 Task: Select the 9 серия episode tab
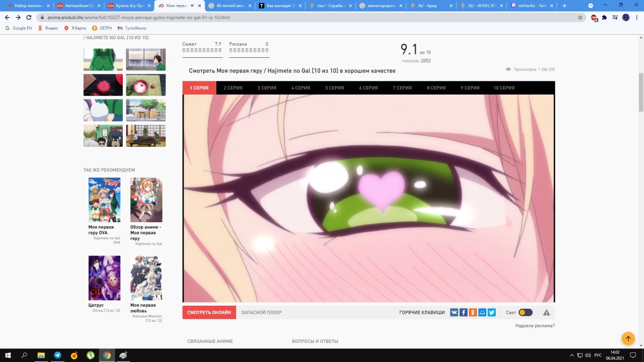(470, 88)
